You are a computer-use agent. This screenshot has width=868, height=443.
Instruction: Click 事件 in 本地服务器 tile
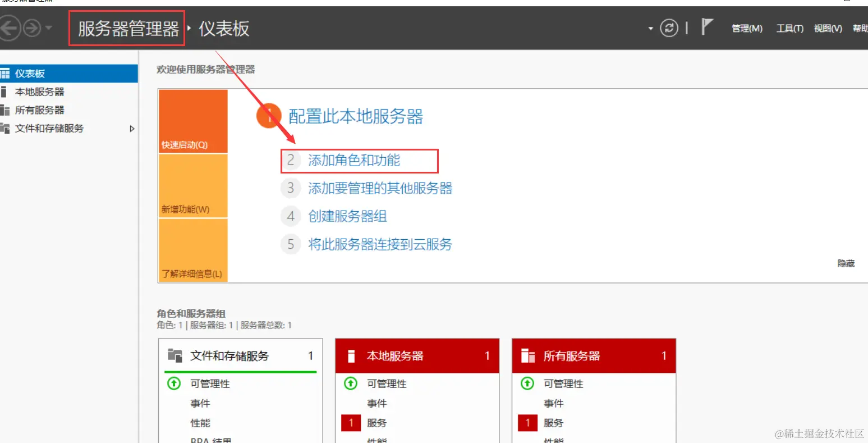(x=377, y=403)
